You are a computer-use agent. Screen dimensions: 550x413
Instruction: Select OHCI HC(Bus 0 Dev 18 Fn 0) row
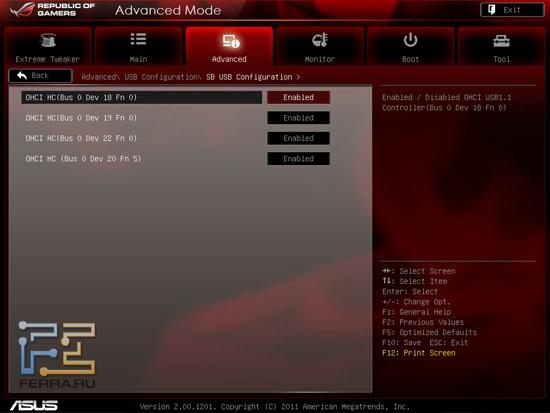(x=141, y=98)
